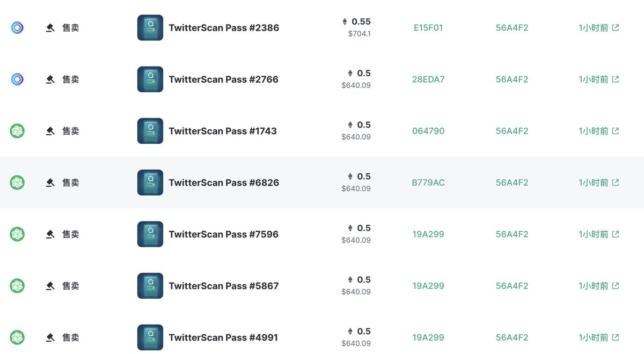This screenshot has width=644, height=354.
Task: Open the TwitterScan Pass #4991 title
Action: tap(223, 337)
